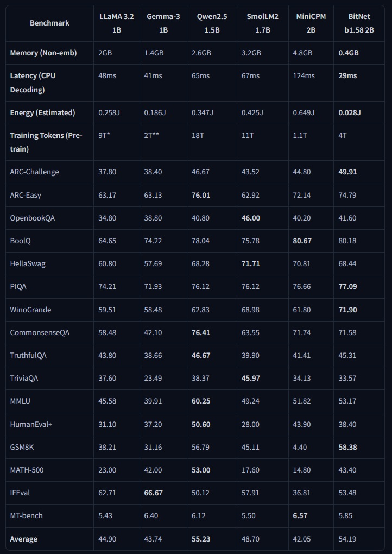Select the HumanEval+ row label
The height and width of the screenshot is (554, 392).
coord(31,424)
